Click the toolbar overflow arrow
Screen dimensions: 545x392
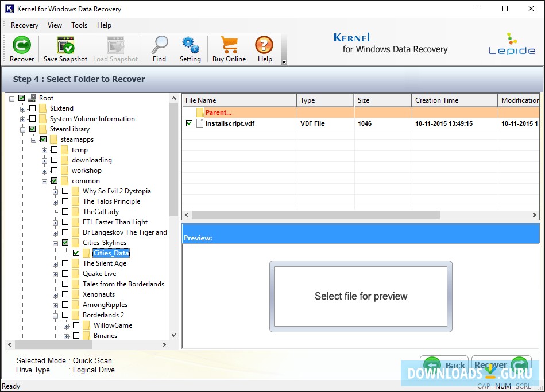click(284, 61)
